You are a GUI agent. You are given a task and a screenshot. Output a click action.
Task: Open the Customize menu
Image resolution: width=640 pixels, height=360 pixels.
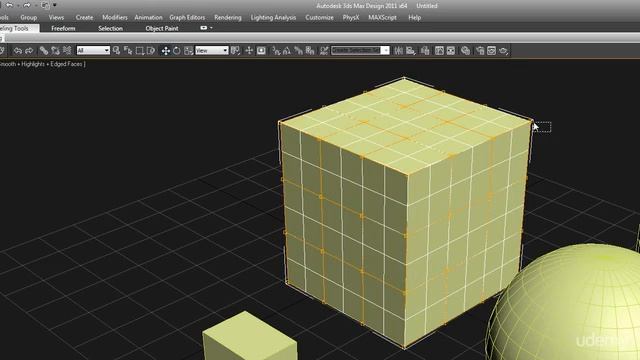[x=319, y=18]
